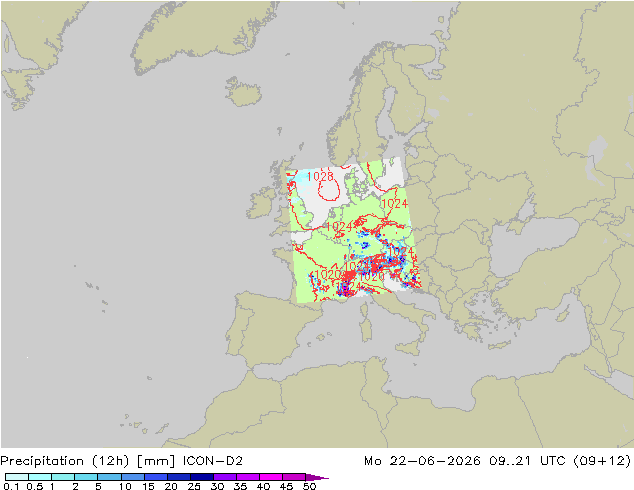Pick the 10–15 mm blue legend swatch

(x=132, y=477)
